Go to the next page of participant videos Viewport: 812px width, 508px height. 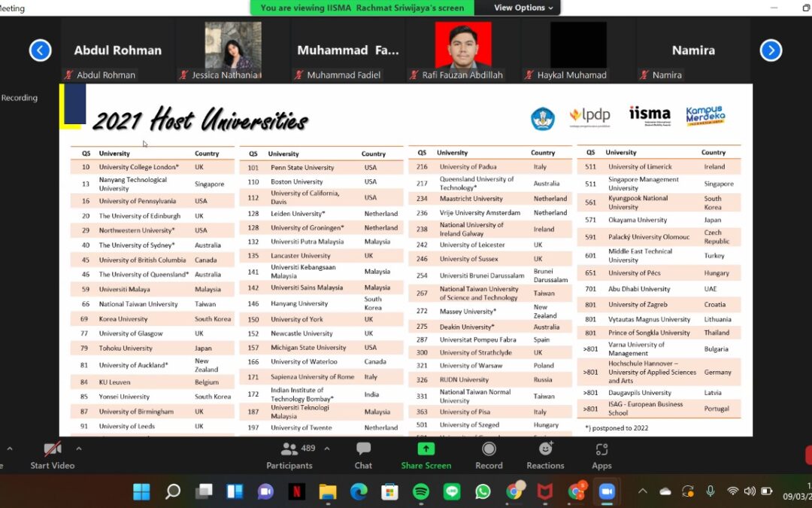771,50
